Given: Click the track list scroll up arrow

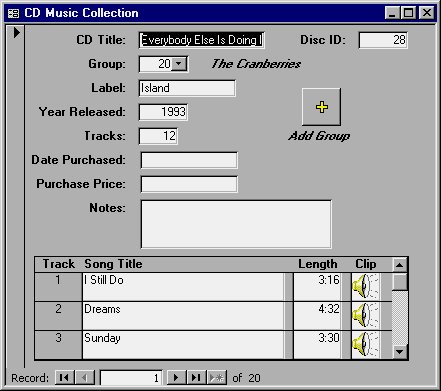Looking at the screenshot, I should click(x=399, y=265).
